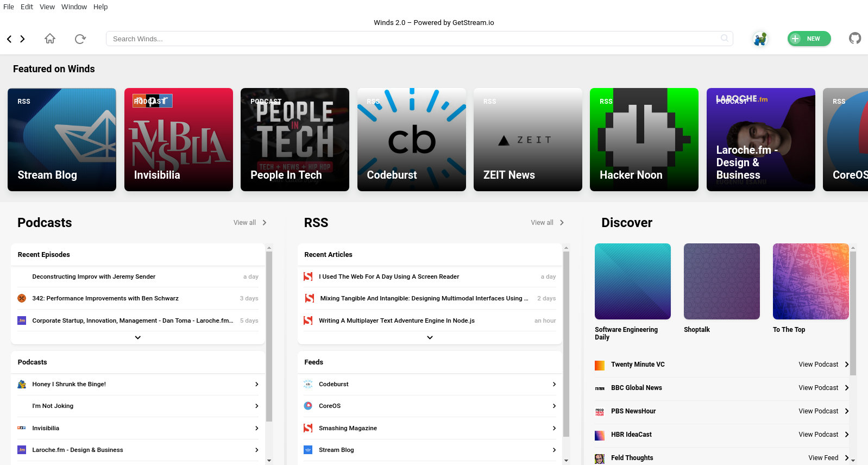
Task: Click the refresh icon
Action: [80, 39]
